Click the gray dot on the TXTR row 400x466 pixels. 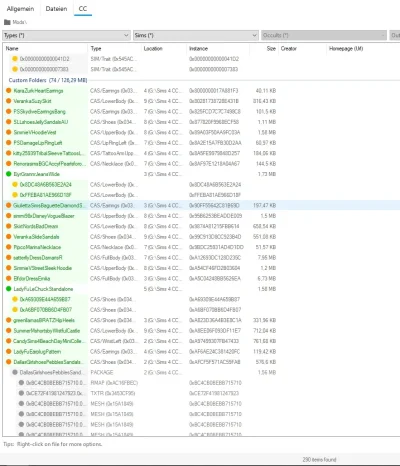[21, 393]
